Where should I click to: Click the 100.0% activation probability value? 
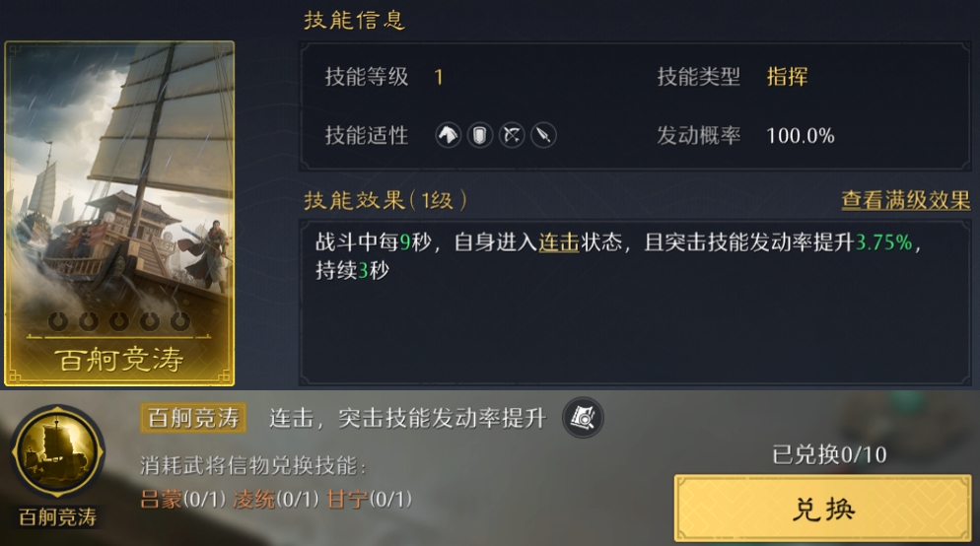800,136
